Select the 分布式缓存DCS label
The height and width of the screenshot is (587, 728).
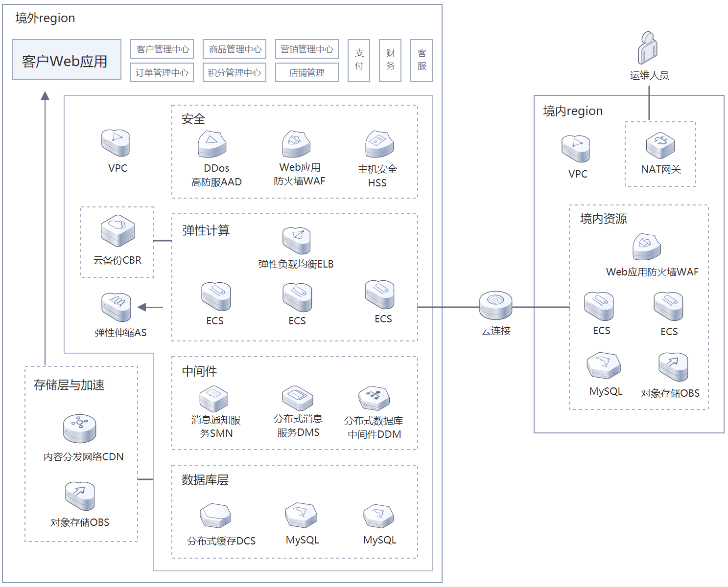221,541
